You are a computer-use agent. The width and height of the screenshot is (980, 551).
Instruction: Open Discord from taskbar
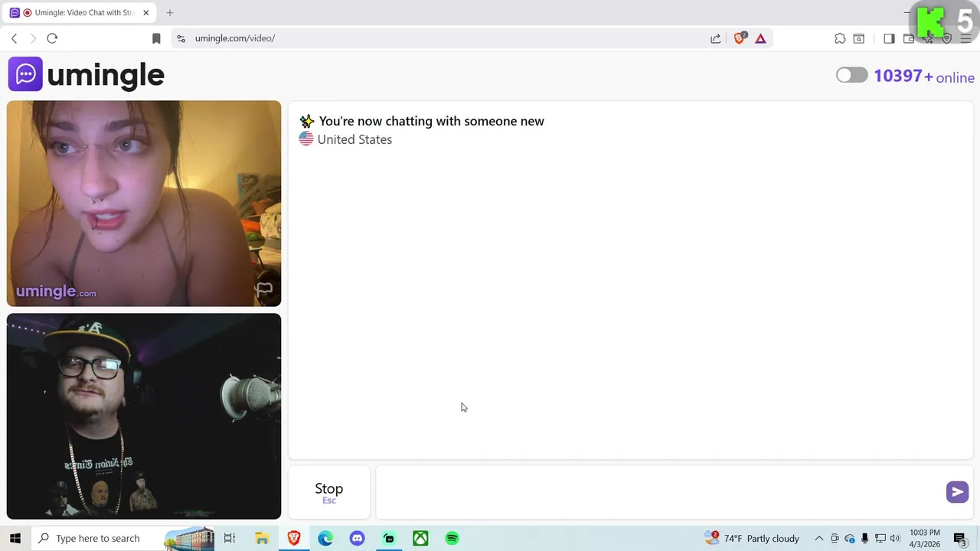coord(358,538)
